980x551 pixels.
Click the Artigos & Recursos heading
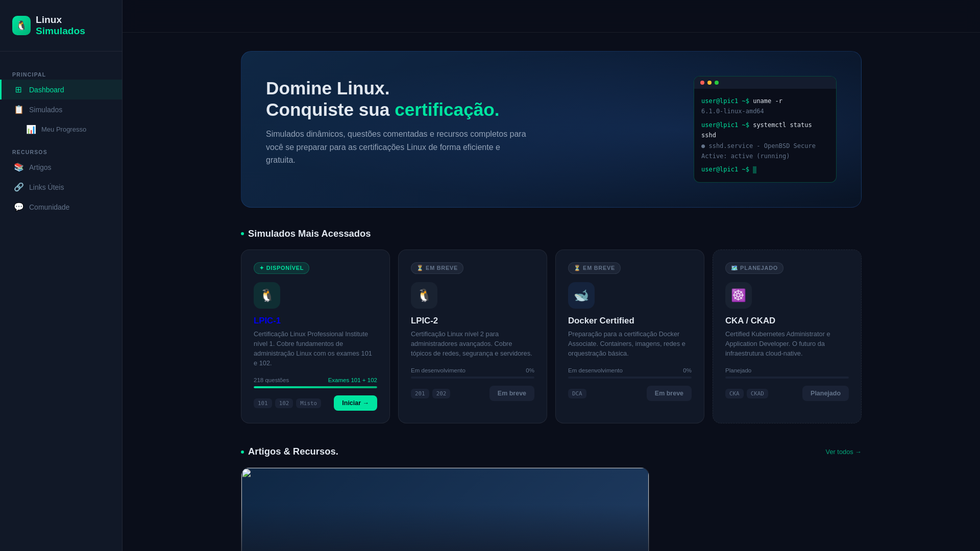pyautogui.click(x=293, y=452)
